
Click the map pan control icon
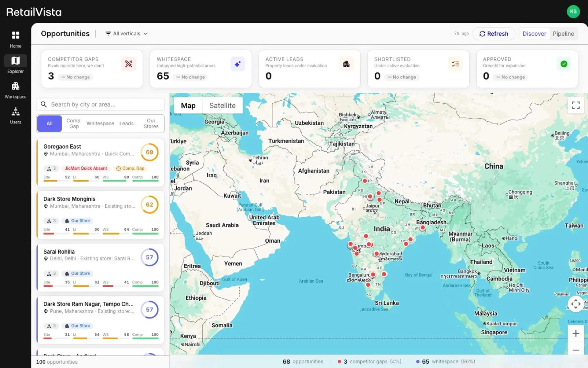(576, 304)
